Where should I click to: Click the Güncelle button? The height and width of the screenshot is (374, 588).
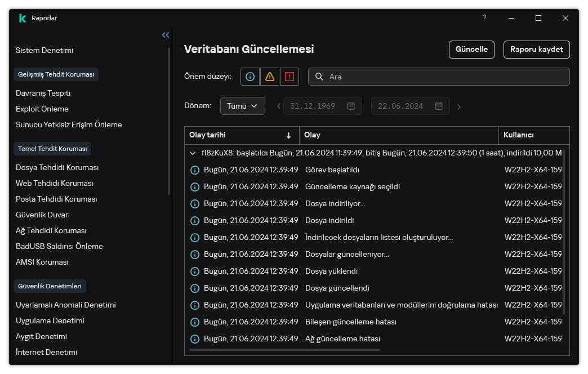(x=471, y=49)
